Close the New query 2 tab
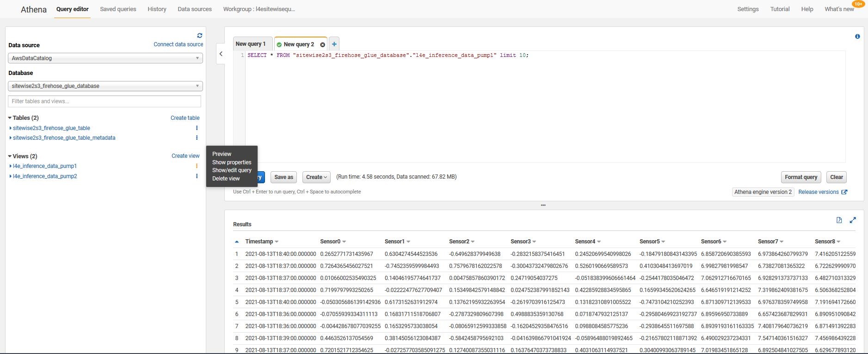The width and height of the screenshot is (868, 354). click(x=322, y=45)
